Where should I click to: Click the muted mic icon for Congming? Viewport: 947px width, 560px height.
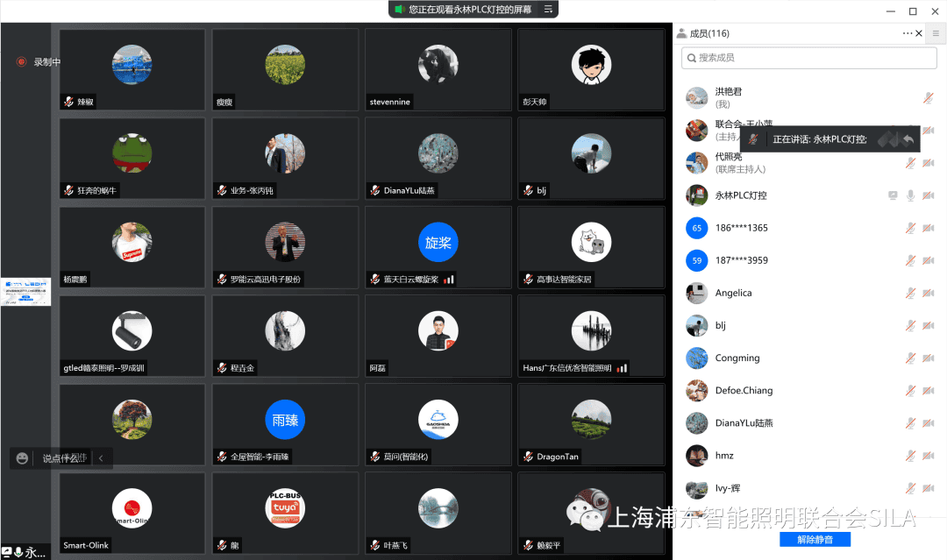pos(911,358)
